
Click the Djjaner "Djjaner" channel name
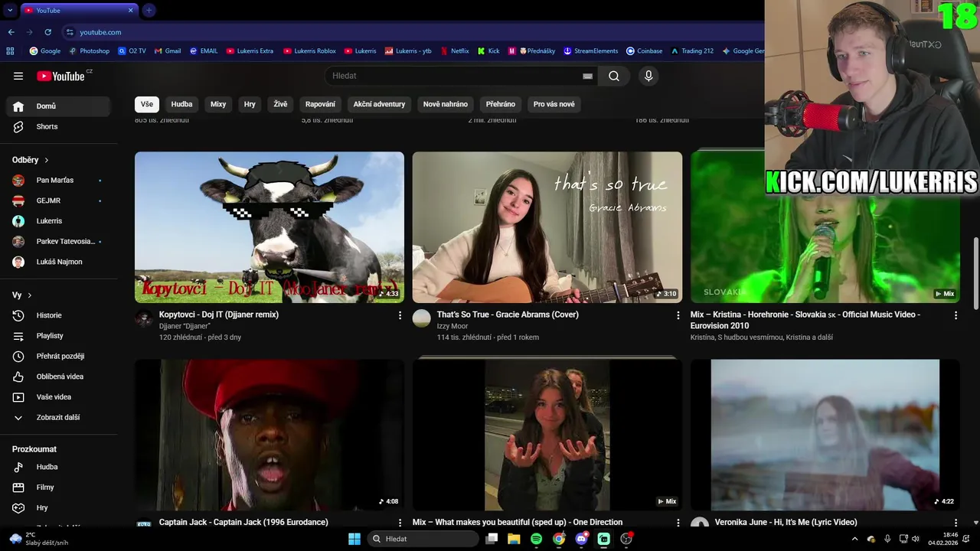click(185, 326)
